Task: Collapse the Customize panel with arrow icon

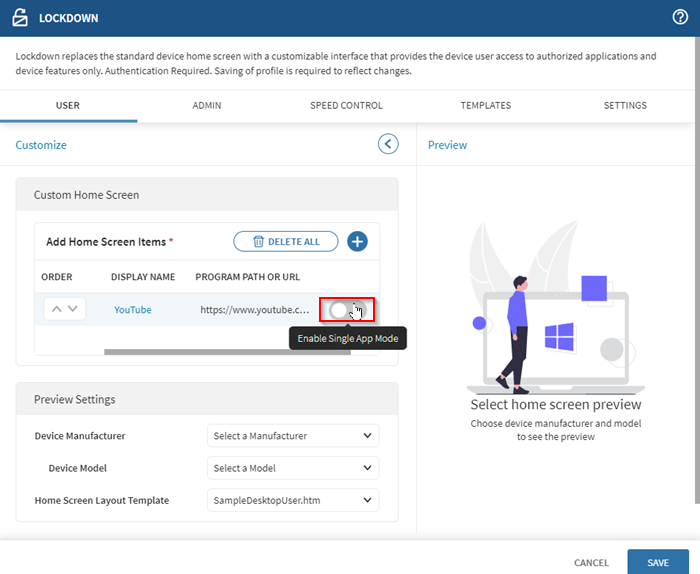Action: [x=388, y=144]
